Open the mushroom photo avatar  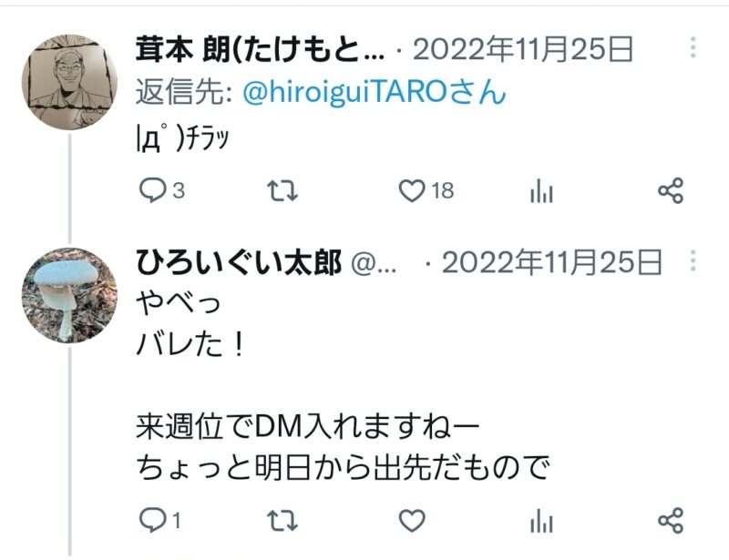coord(69,295)
